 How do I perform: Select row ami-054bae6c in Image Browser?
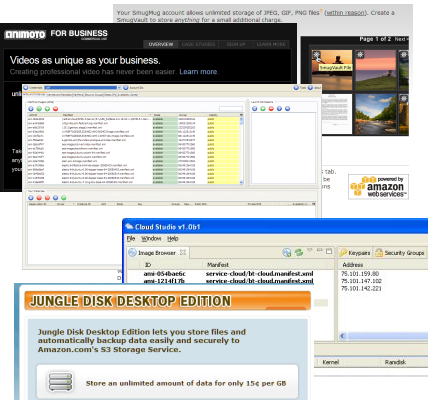(x=230, y=274)
